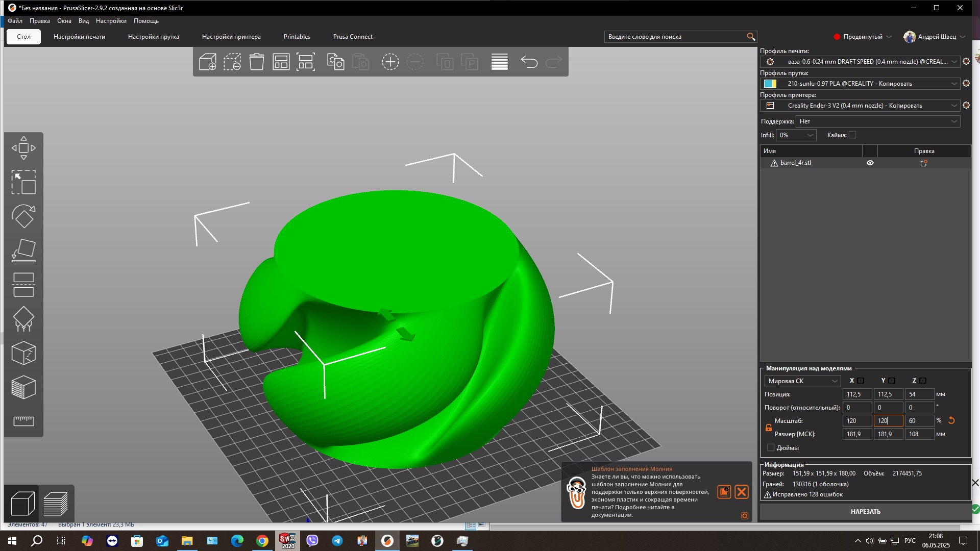Viewport: 980px width, 551px height.
Task: Select the Rotate tool in left toolbar
Action: (23, 216)
